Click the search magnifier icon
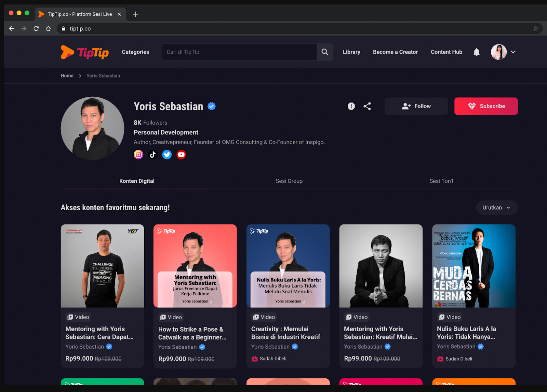This screenshot has width=547, height=392. point(325,52)
